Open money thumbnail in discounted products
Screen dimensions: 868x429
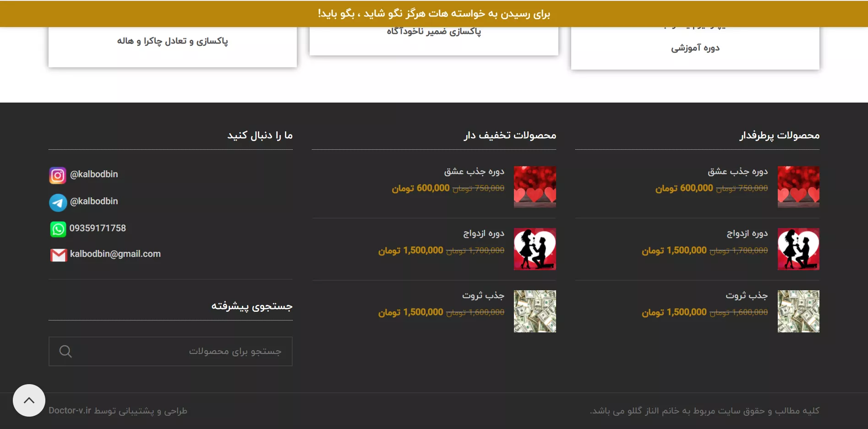535,311
